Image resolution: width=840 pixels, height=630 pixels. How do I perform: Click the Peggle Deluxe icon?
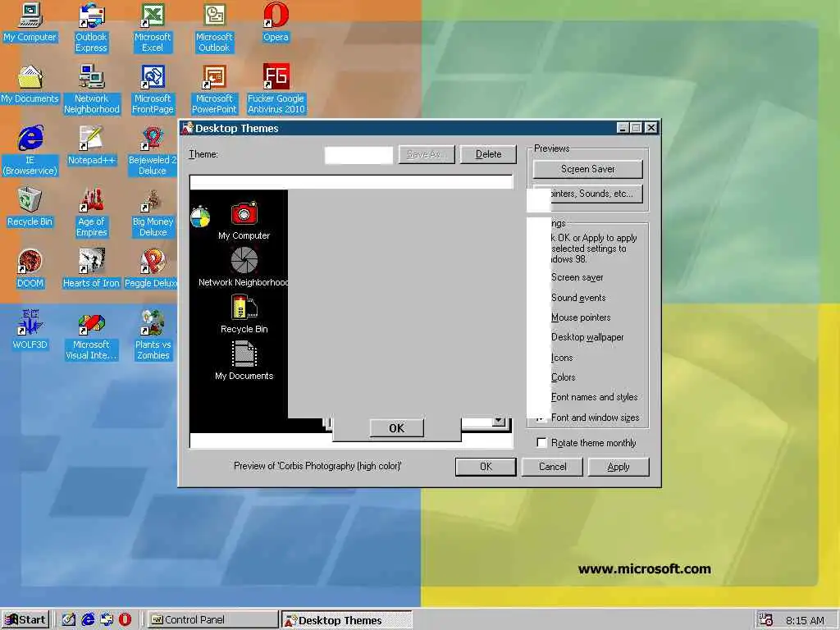click(151, 269)
